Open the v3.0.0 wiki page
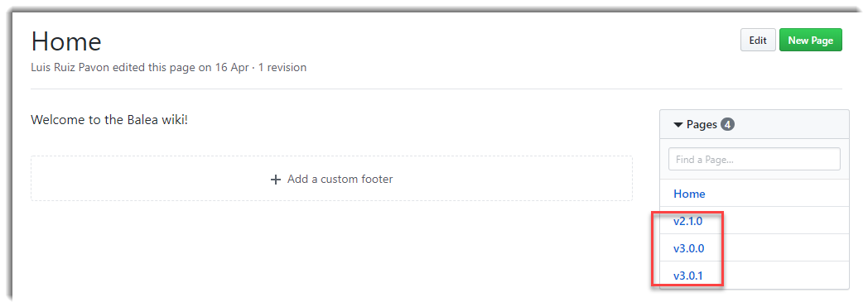The height and width of the screenshot is (307, 868). pos(688,248)
